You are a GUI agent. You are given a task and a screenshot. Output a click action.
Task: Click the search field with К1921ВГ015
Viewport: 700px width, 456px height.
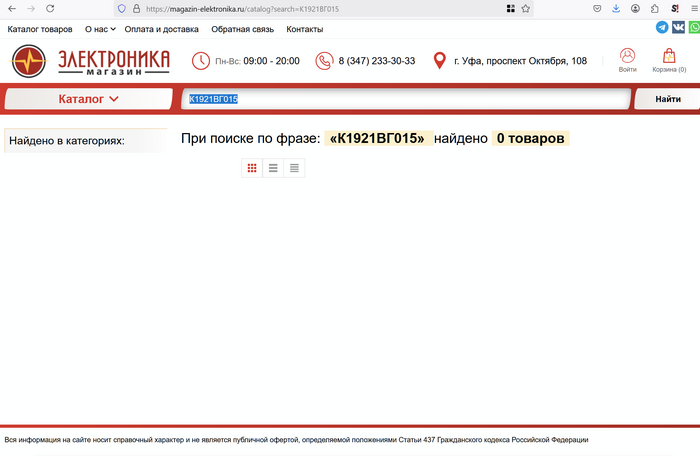tap(406, 99)
